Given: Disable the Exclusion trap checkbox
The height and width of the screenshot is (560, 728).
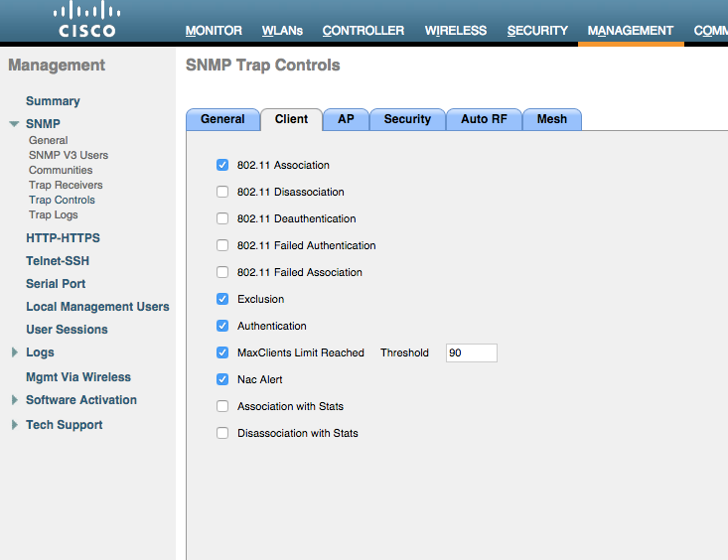Looking at the screenshot, I should point(222,299).
